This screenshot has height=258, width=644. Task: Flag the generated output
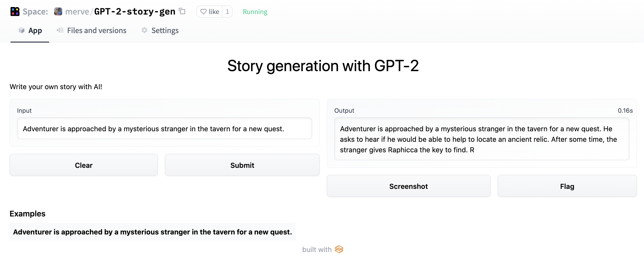(x=567, y=186)
